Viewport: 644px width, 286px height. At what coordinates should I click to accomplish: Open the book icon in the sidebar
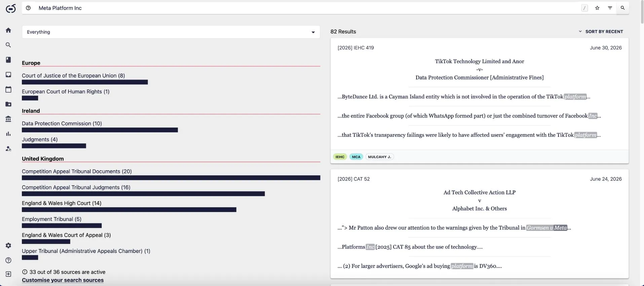point(8,60)
